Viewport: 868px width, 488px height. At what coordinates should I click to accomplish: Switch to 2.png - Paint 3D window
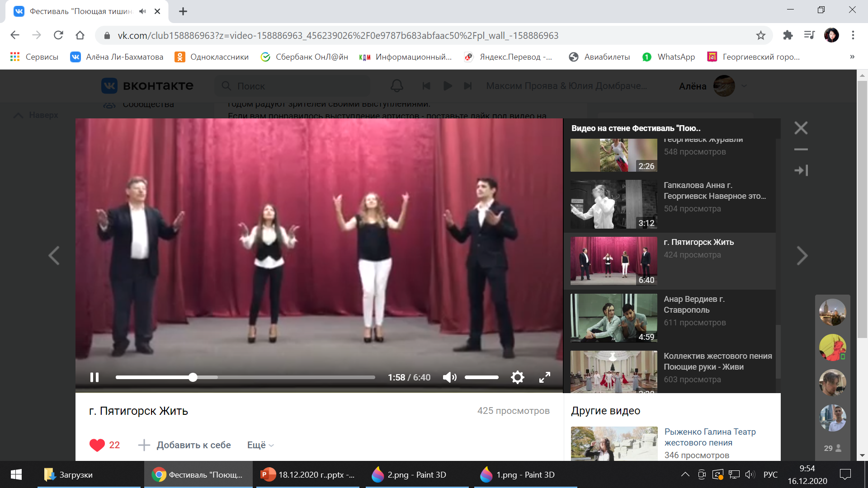point(417,474)
